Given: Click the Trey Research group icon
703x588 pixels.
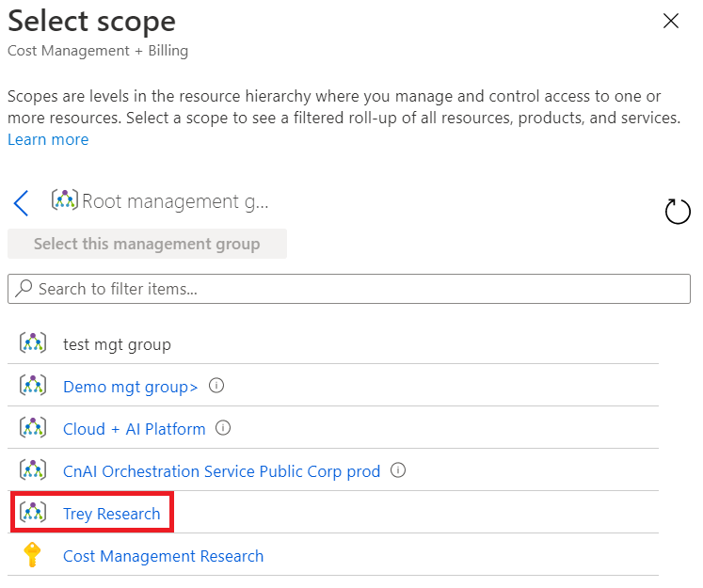Looking at the screenshot, I should (33, 514).
